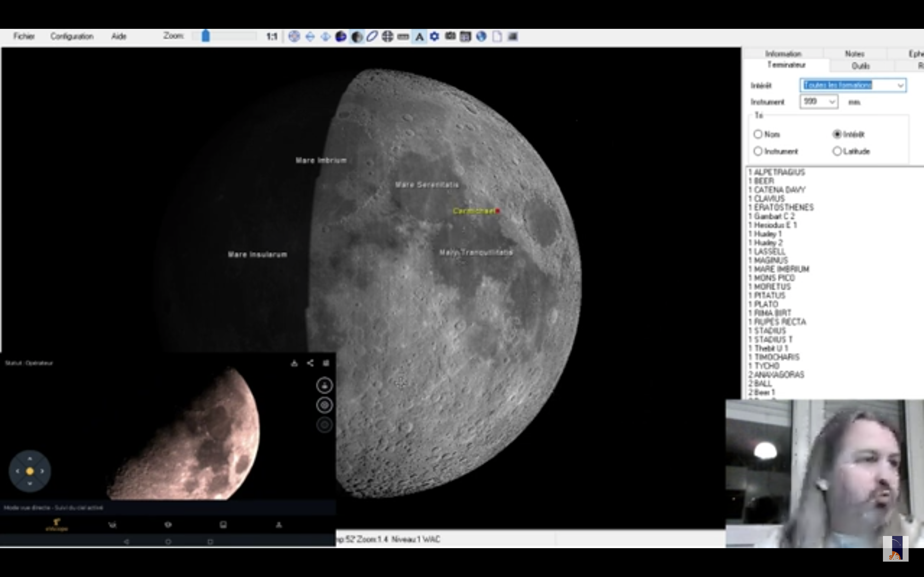The image size is (924, 577).
Task: Open the Fichier menu
Action: coord(24,36)
